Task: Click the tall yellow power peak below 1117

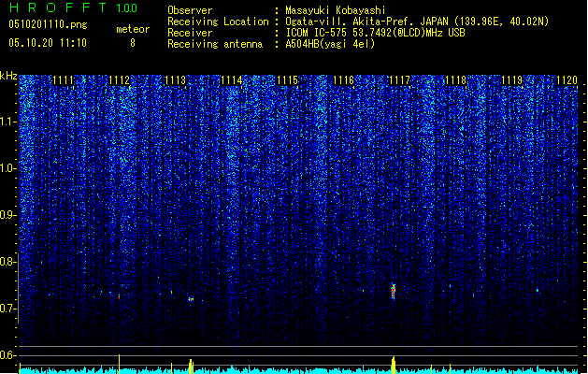Action: [394, 365]
